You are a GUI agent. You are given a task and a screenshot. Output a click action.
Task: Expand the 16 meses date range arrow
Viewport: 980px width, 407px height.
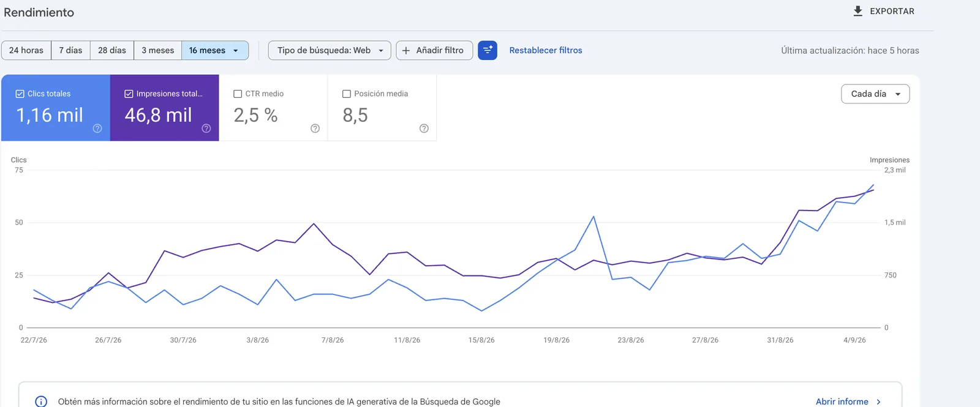236,51
